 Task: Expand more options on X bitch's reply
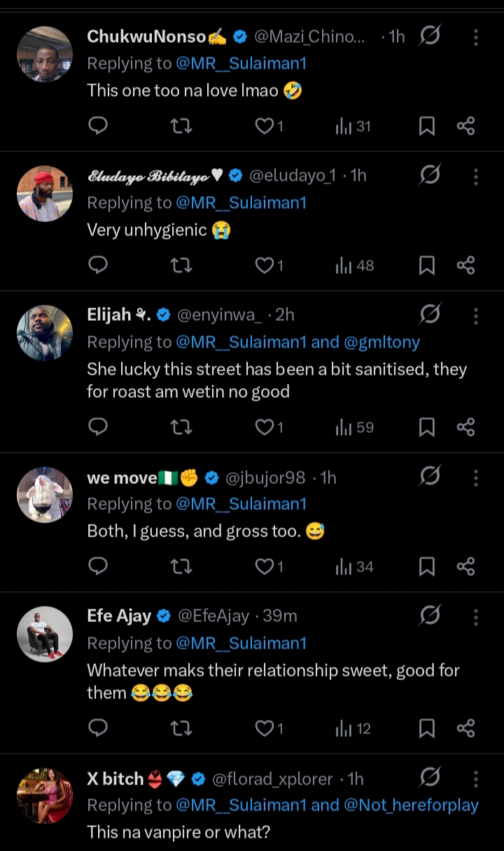click(476, 778)
